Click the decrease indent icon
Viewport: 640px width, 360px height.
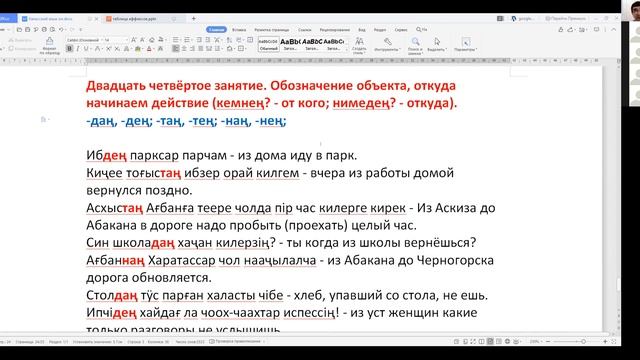199,40
